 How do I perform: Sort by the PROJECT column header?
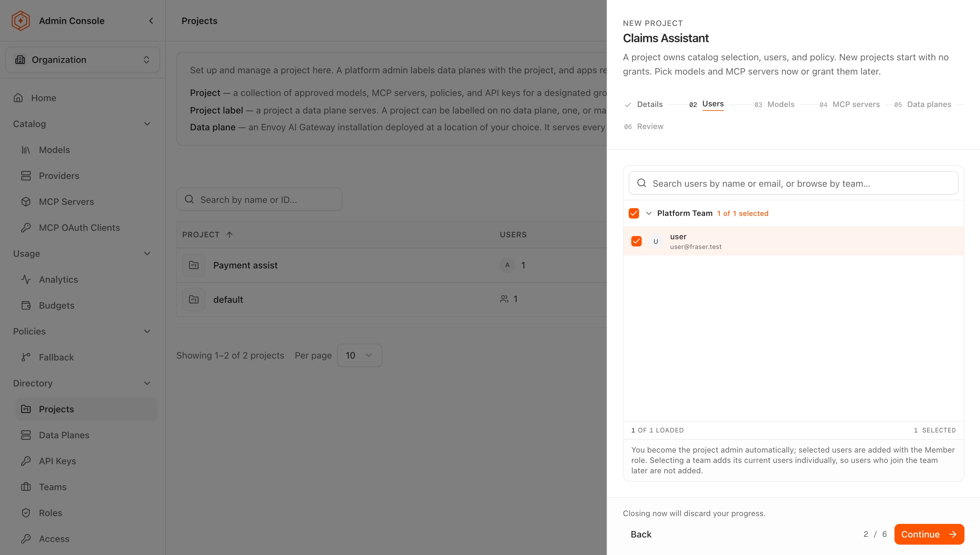207,234
